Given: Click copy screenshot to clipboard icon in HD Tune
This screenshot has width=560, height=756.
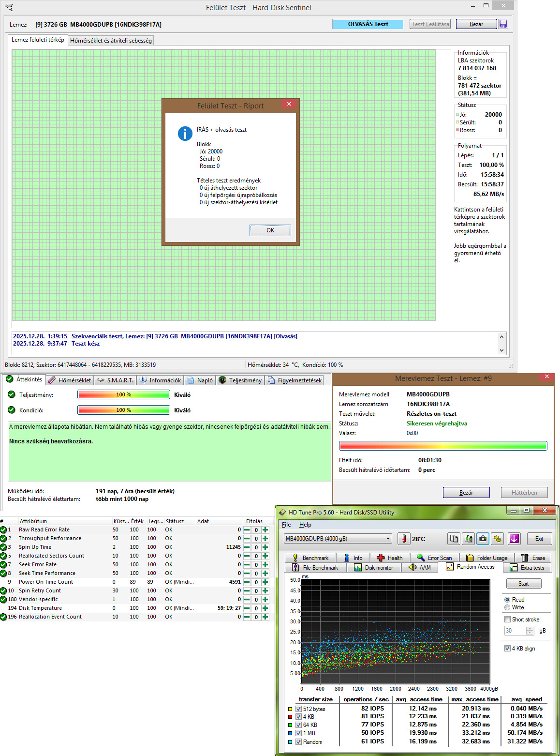Looking at the screenshot, I should (x=468, y=539).
